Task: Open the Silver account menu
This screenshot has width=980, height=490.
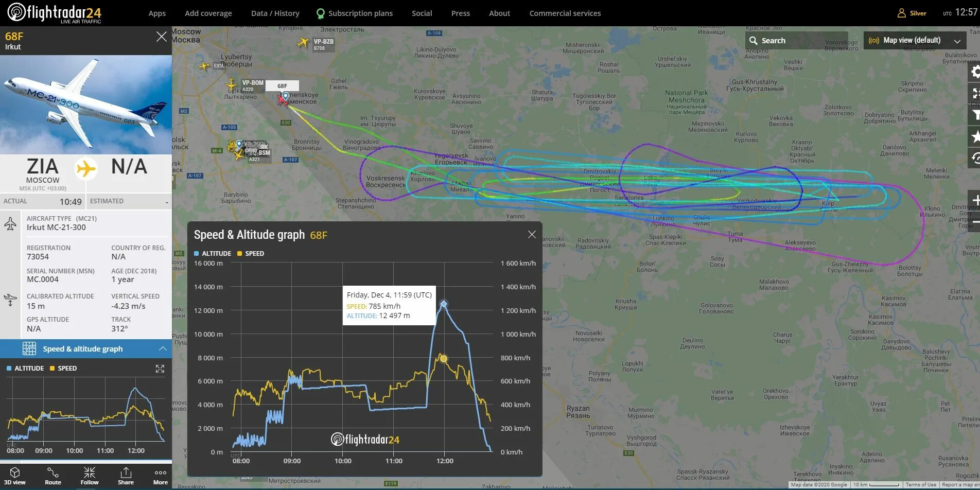Action: [912, 13]
